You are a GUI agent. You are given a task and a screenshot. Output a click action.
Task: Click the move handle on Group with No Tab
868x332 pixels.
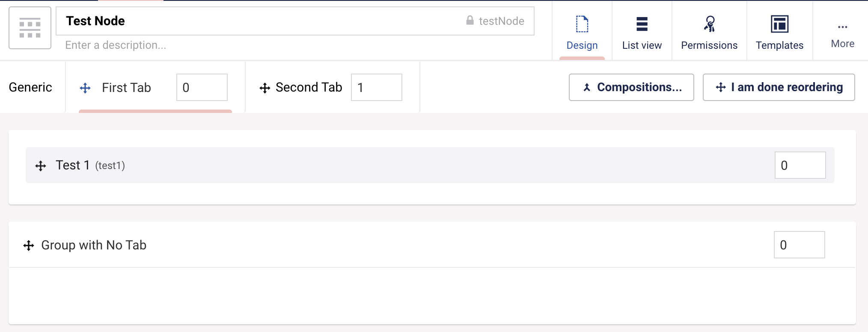pyautogui.click(x=28, y=245)
